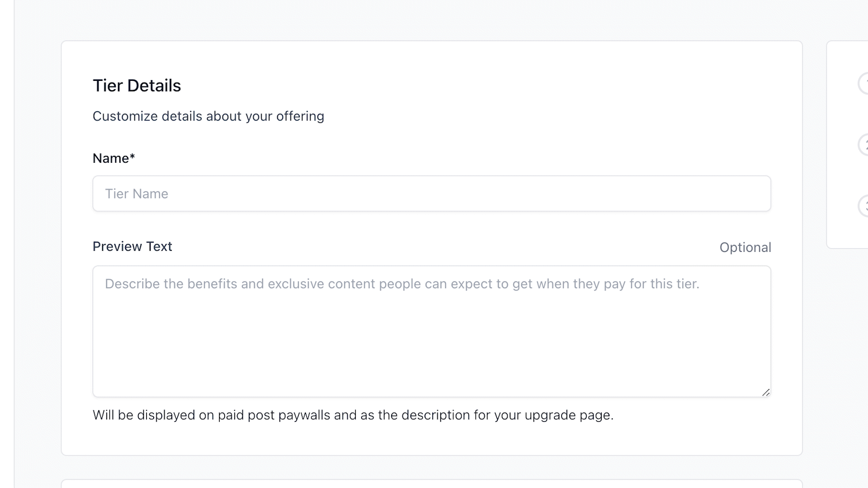Click the step 3 circle indicator
The width and height of the screenshot is (868, 488).
[864, 206]
